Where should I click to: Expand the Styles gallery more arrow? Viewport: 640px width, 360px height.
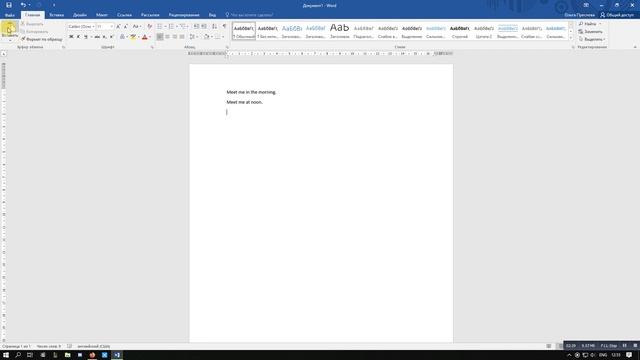pyautogui.click(x=571, y=38)
